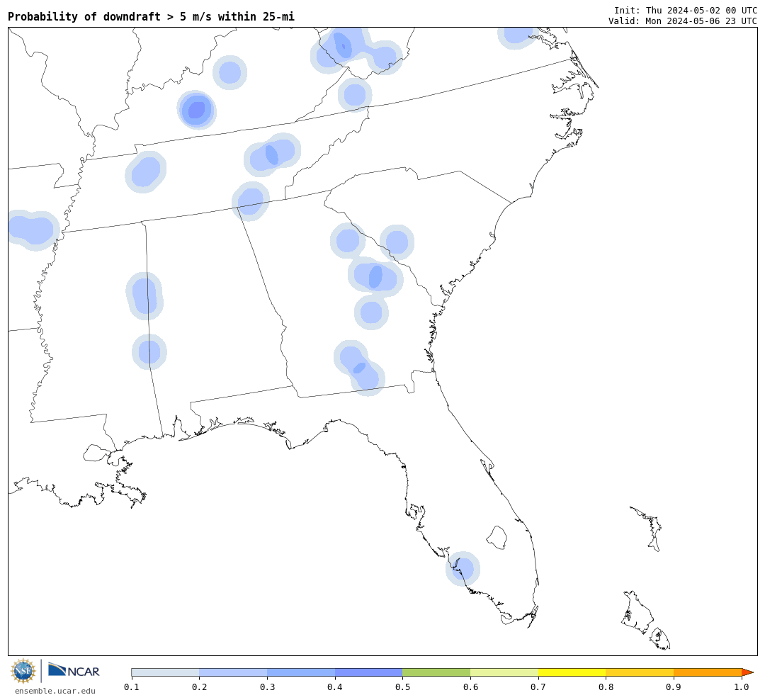
Task: Click the plot title 'Probability of downdraft > 5 m/s within 25-mi'
Action: click(152, 16)
